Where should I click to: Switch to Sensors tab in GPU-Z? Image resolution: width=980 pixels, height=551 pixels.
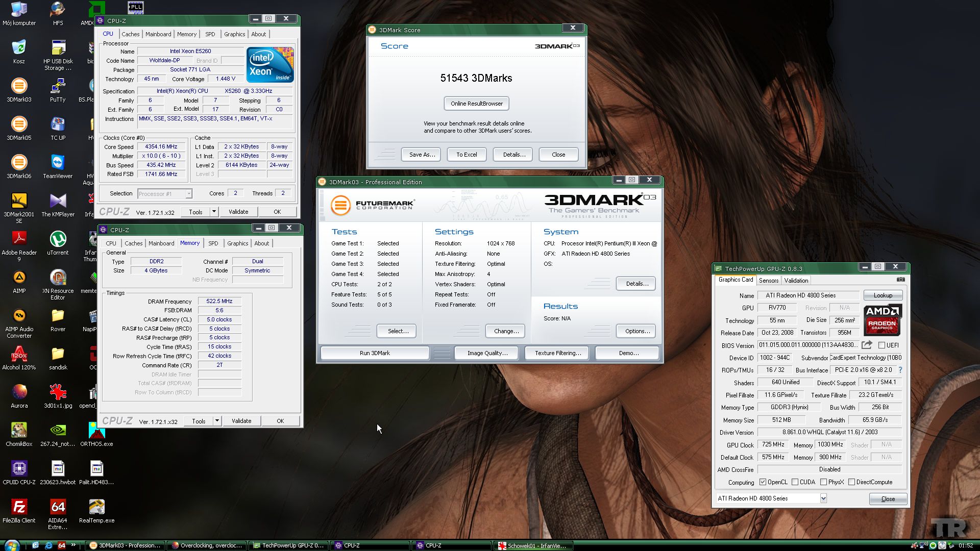769,281
